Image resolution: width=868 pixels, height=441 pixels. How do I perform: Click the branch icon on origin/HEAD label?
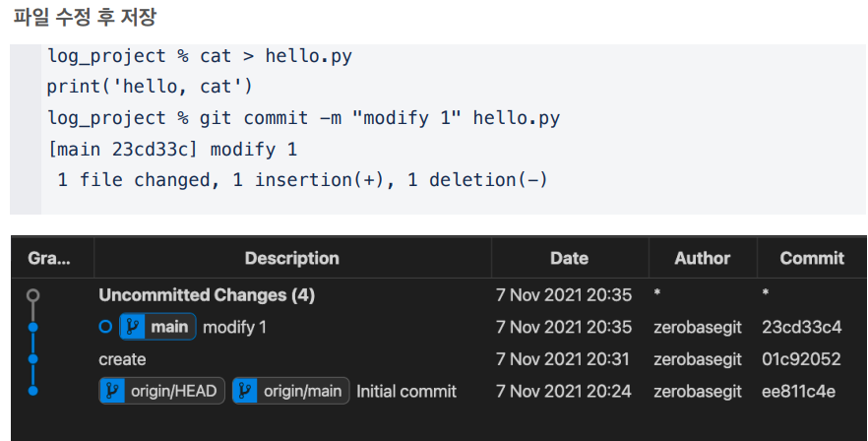tap(112, 391)
